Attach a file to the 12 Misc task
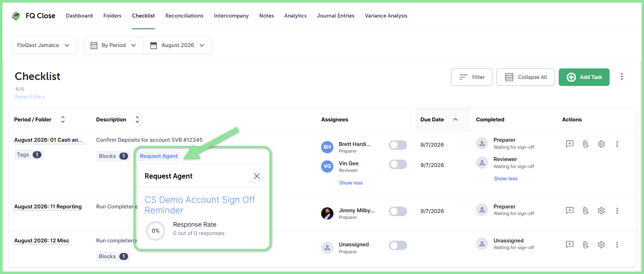 [585, 245]
